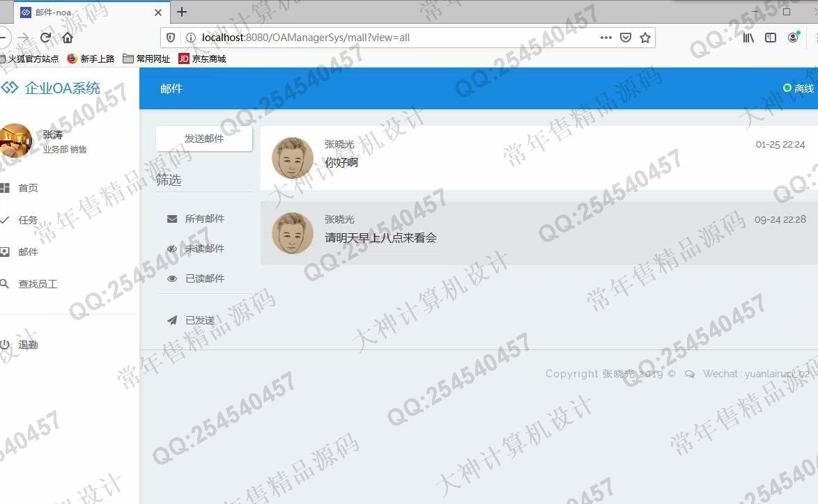Select 退勤 in the sidebar

click(x=28, y=345)
